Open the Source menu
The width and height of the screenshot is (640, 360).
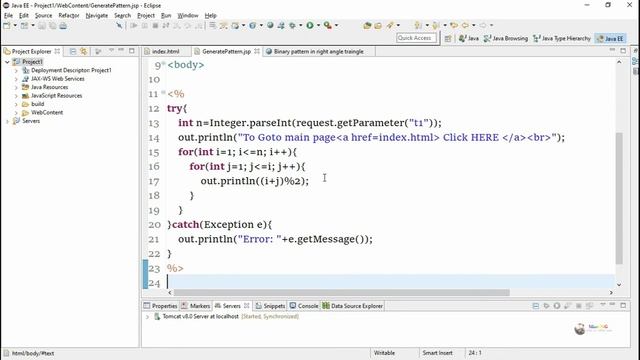[43, 16]
